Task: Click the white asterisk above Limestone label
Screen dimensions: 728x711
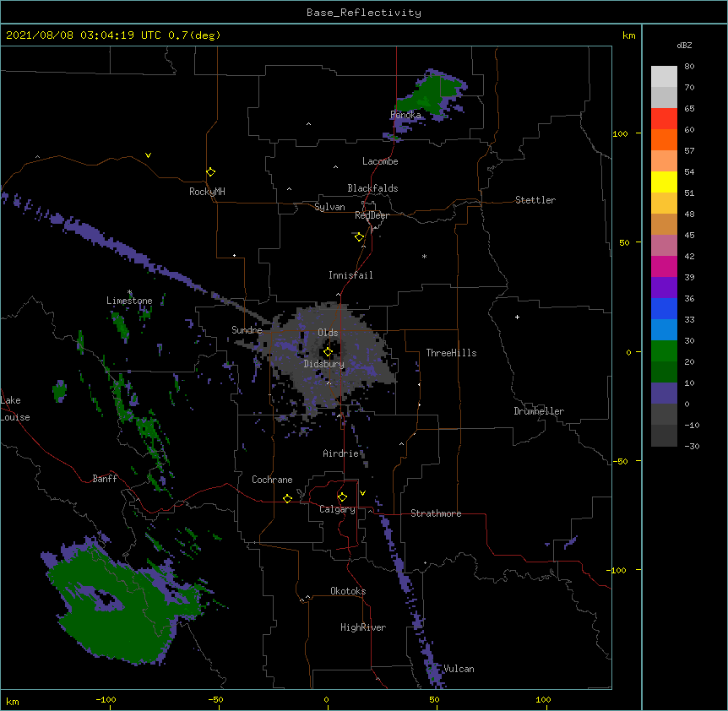Action: [130, 292]
